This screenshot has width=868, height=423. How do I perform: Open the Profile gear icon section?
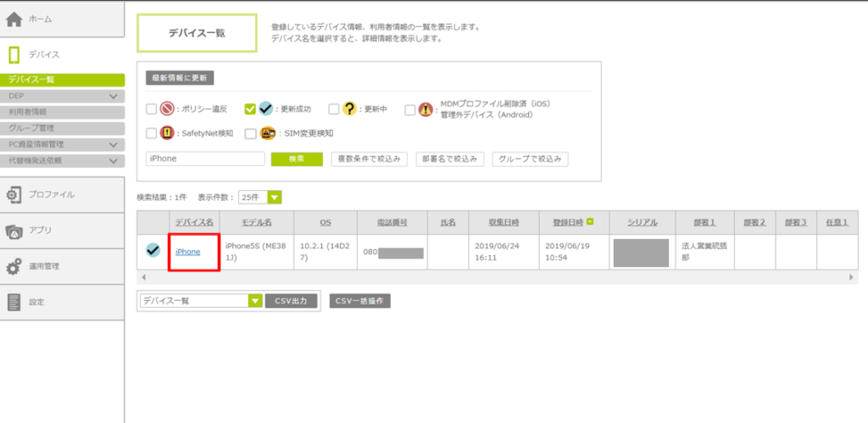click(x=14, y=195)
